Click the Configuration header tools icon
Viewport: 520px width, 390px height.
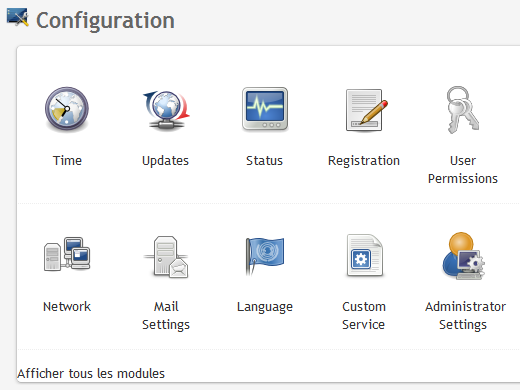[x=17, y=18]
